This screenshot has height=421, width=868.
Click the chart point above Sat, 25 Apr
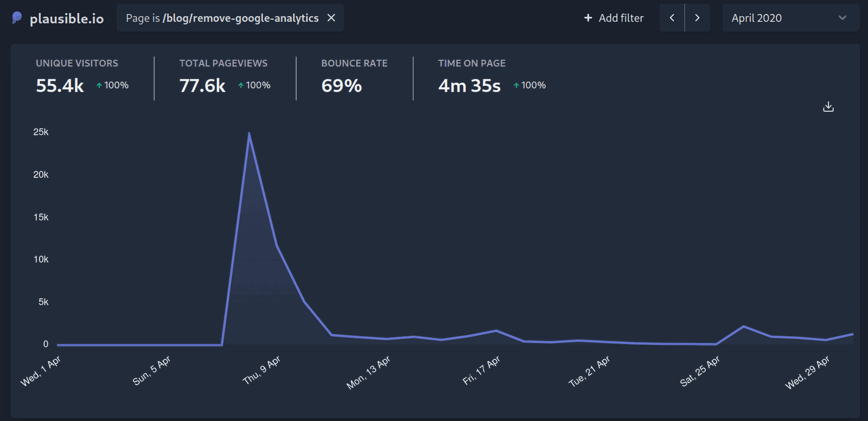(x=716, y=344)
